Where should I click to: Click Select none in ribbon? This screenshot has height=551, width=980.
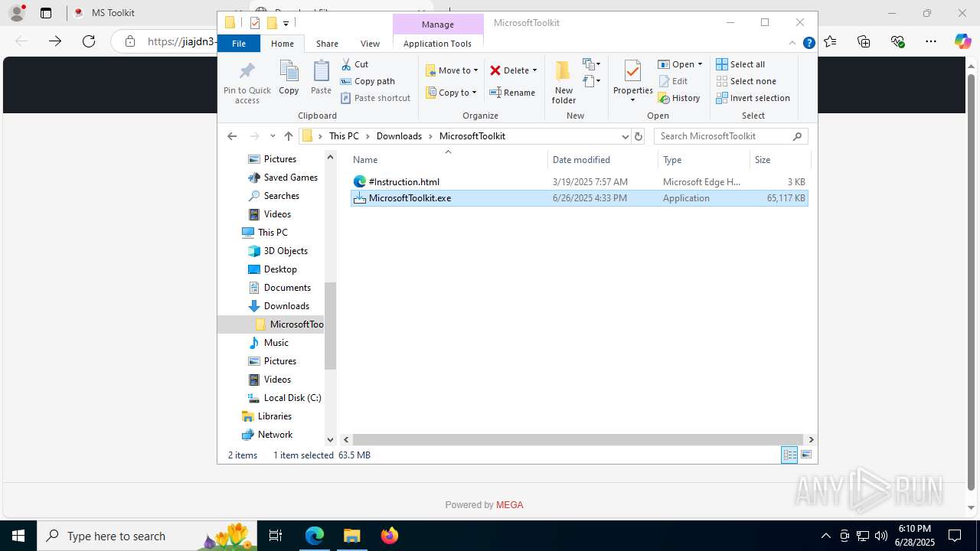pyautogui.click(x=746, y=81)
